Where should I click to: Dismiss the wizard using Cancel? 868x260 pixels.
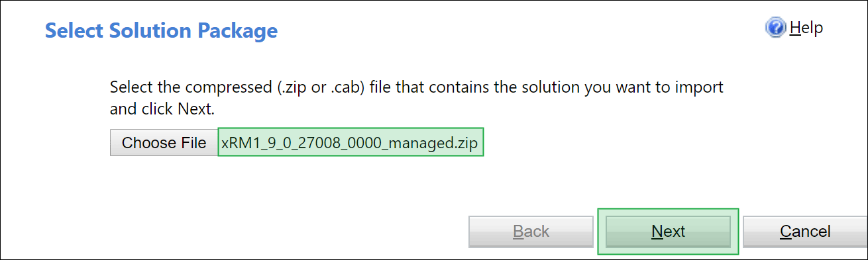pyautogui.click(x=805, y=231)
